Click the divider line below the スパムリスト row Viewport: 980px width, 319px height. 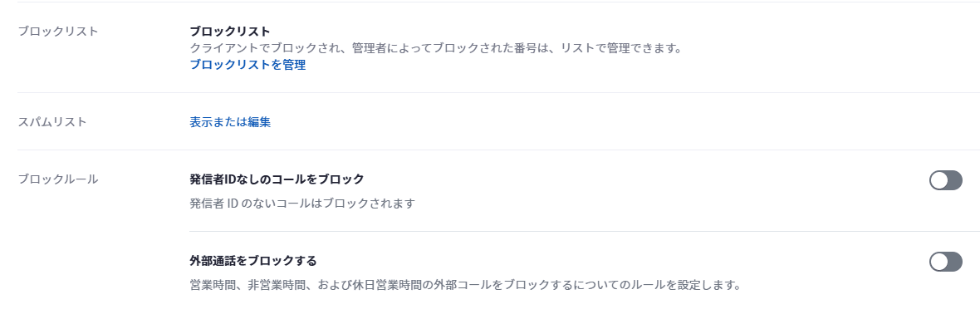498,150
